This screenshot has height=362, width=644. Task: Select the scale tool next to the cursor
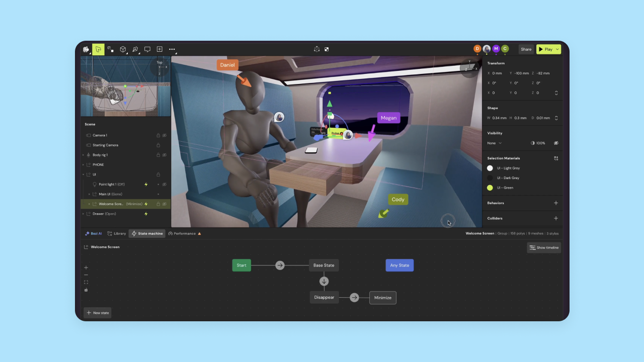coord(111,49)
